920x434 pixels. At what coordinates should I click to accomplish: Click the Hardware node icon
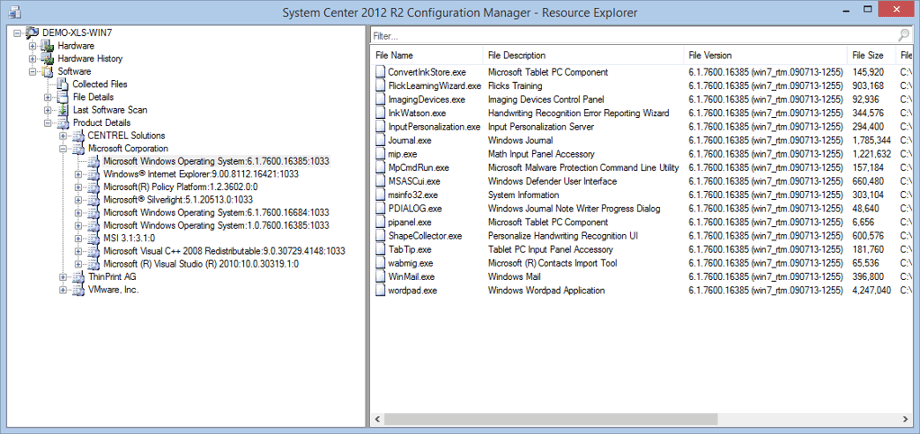tap(48, 45)
